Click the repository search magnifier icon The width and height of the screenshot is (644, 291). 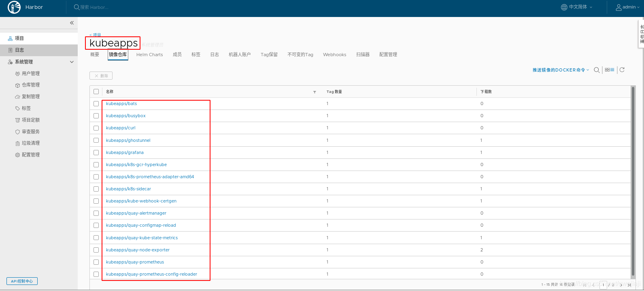click(597, 70)
